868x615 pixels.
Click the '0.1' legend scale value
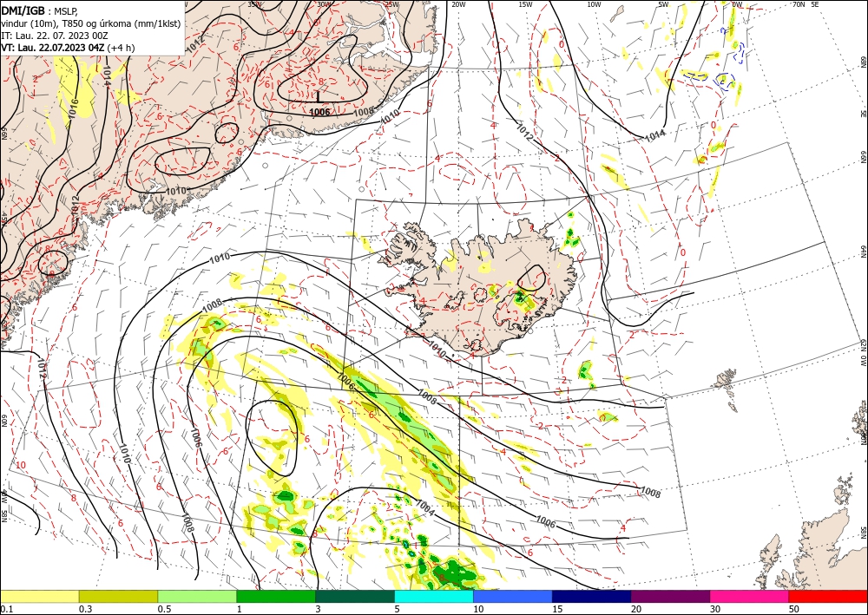tap(6, 609)
